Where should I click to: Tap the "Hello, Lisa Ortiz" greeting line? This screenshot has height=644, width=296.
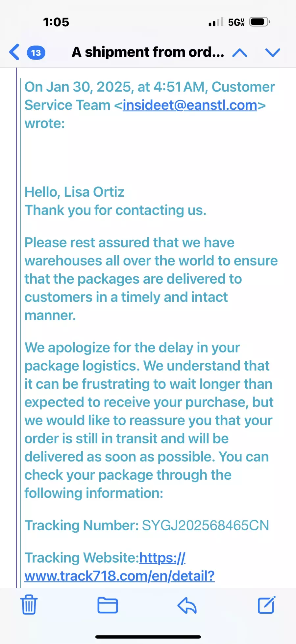[x=74, y=192]
